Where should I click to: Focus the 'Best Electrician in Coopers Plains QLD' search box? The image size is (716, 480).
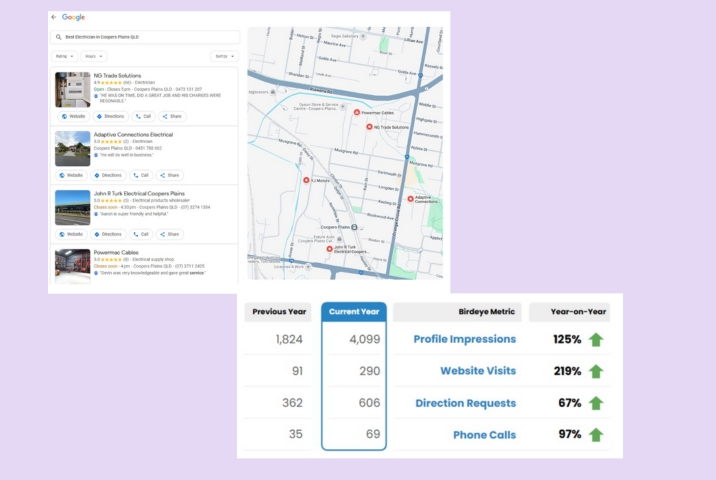pos(145,37)
